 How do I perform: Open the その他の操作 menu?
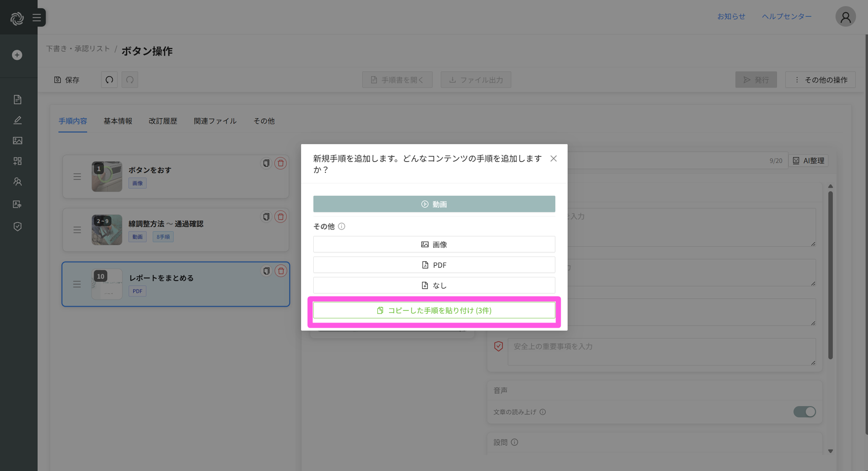tap(820, 80)
